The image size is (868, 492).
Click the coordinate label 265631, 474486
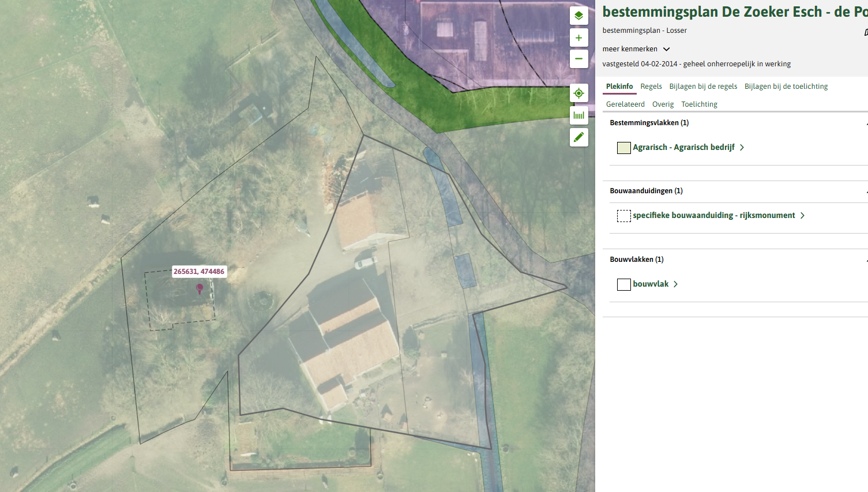point(199,272)
